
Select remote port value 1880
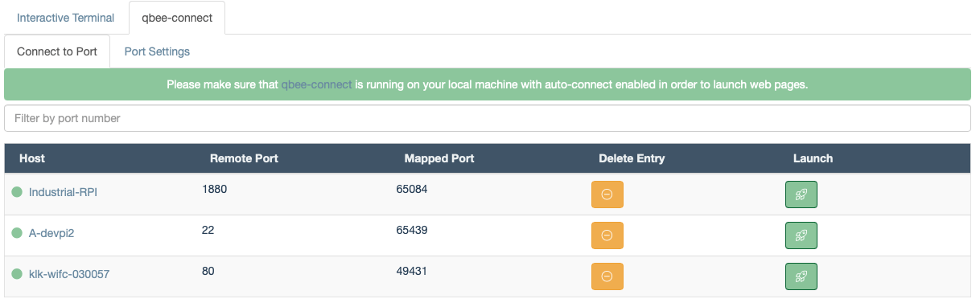[x=215, y=189]
